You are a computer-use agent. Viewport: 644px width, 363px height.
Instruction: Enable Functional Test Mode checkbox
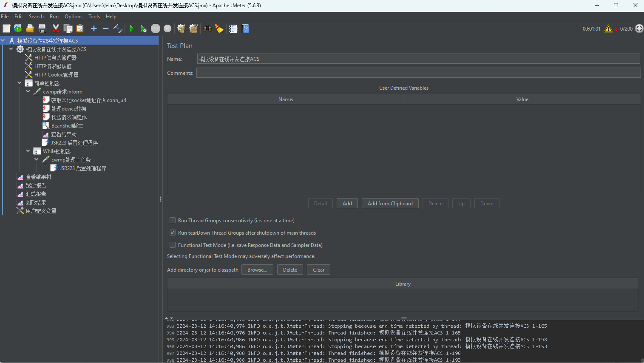(x=173, y=245)
